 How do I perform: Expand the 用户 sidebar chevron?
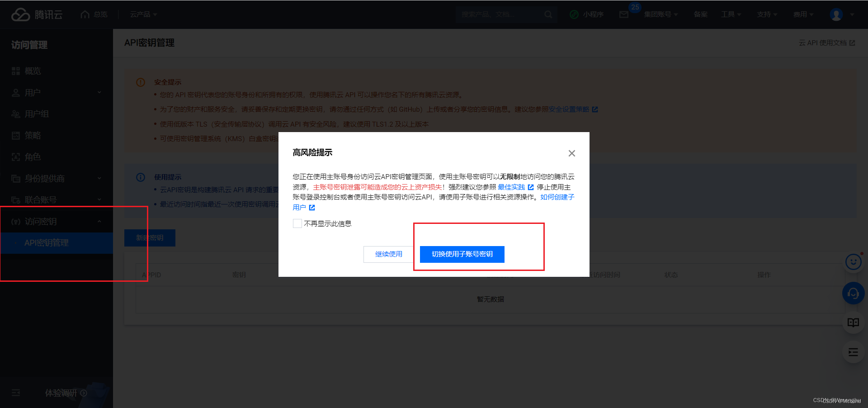click(x=99, y=93)
